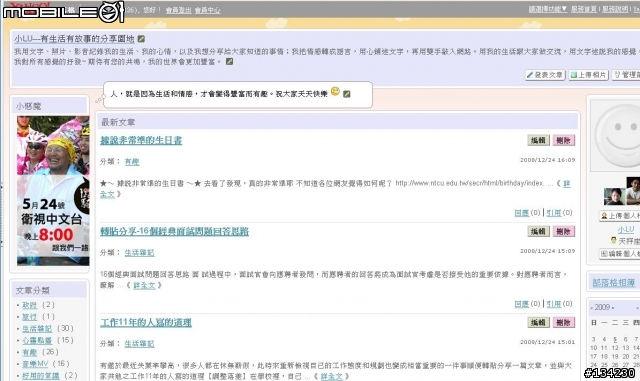Expand the top-right function dropdown menu
This screenshot has height=381, width=640.
click(548, 9)
